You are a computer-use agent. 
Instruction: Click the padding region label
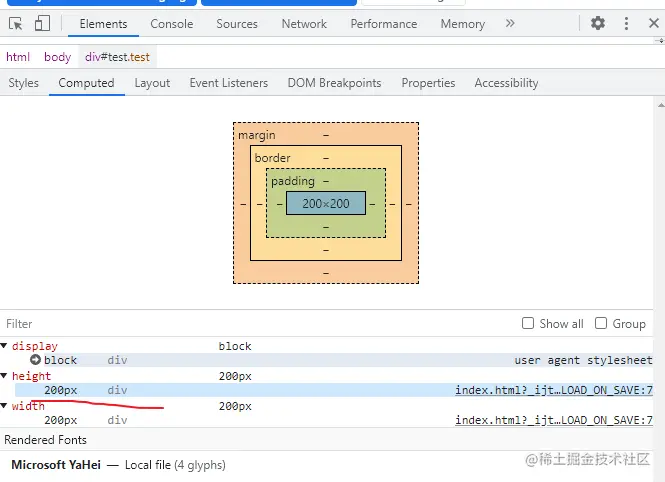tap(293, 181)
